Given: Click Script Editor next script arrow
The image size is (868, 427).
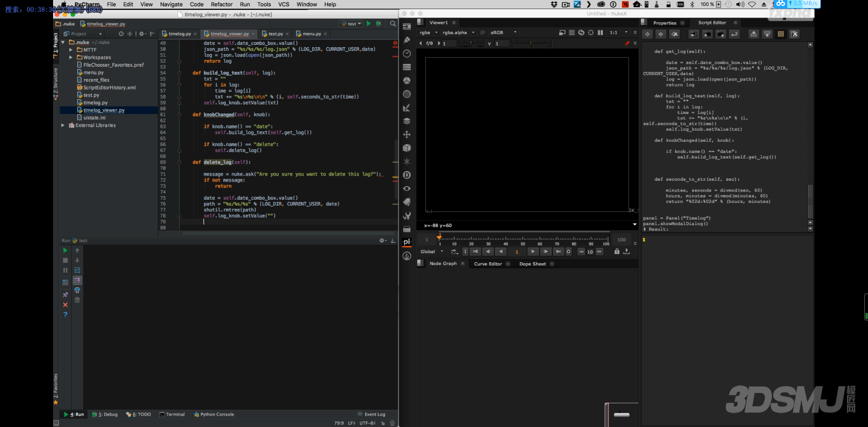Looking at the screenshot, I should (x=661, y=34).
